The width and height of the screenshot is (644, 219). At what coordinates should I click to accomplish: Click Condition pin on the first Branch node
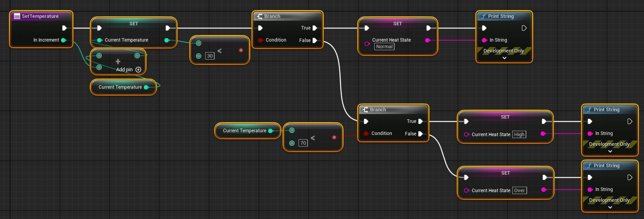tap(260, 40)
